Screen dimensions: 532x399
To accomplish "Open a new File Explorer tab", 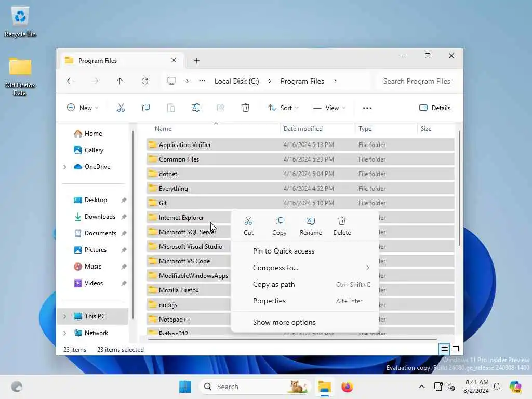I will coord(196,61).
